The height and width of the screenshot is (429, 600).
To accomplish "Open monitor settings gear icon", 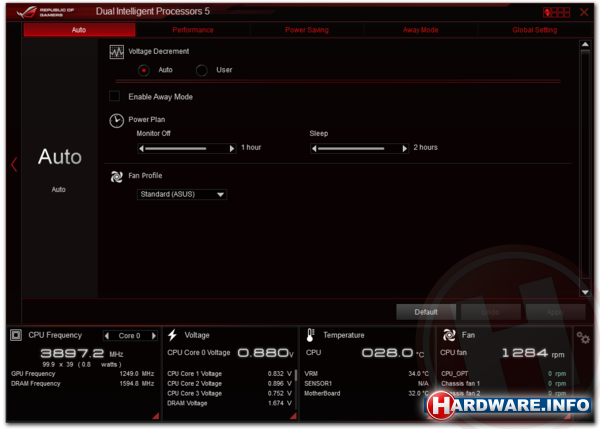I will click(583, 338).
